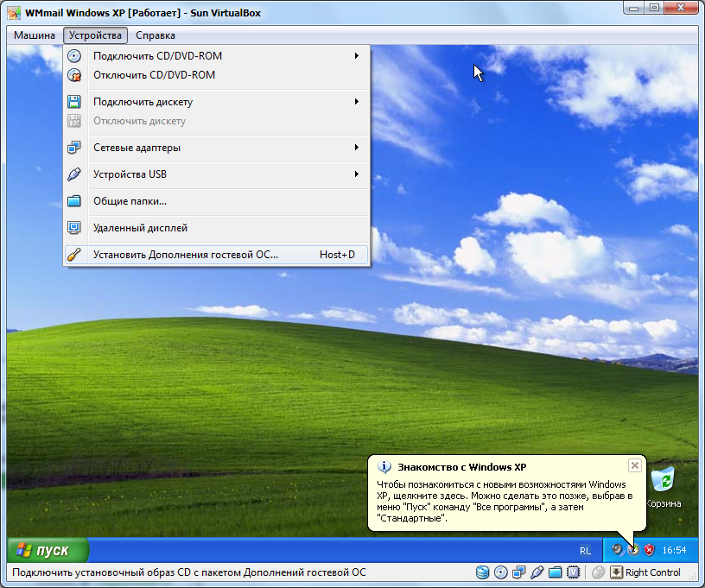
Task: Click USB plug icon beside Устройства USB
Action: coord(74,174)
